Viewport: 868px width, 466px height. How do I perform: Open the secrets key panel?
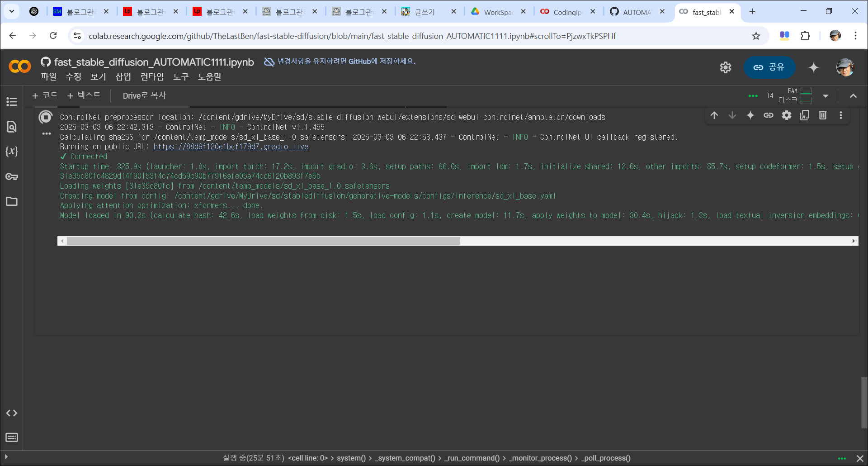(x=12, y=176)
